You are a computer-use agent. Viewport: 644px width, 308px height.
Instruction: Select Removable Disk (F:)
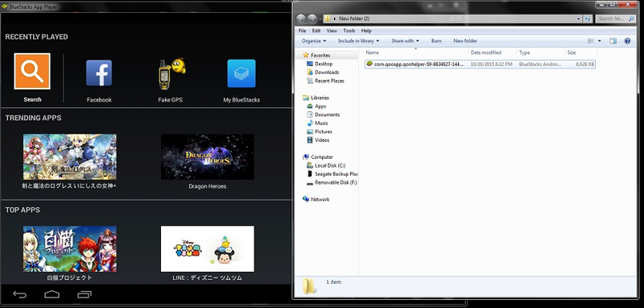[x=332, y=182]
